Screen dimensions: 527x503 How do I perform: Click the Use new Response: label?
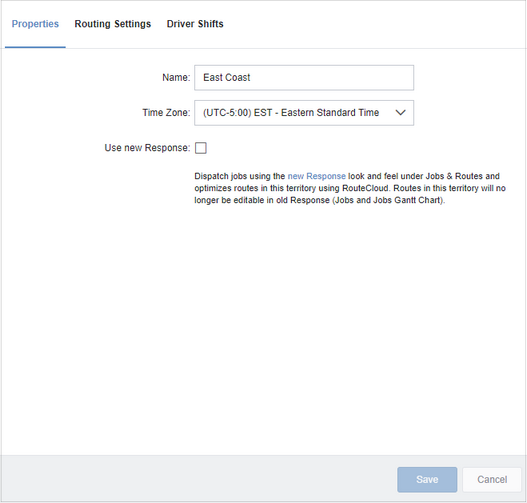coord(147,148)
